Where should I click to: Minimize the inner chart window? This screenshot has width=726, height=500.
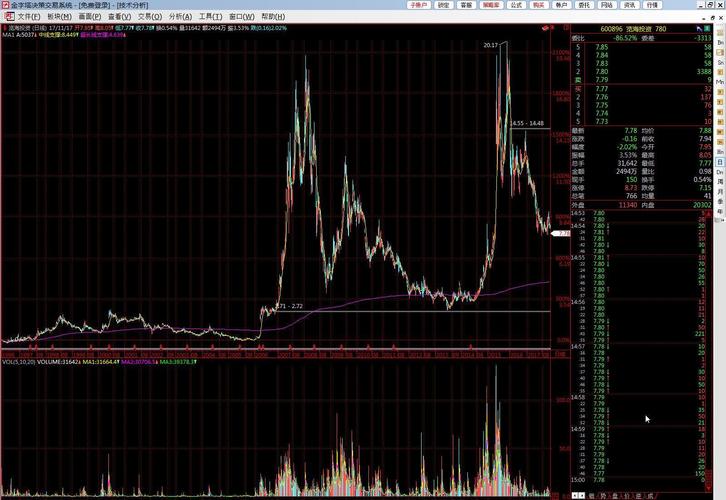click(705, 17)
